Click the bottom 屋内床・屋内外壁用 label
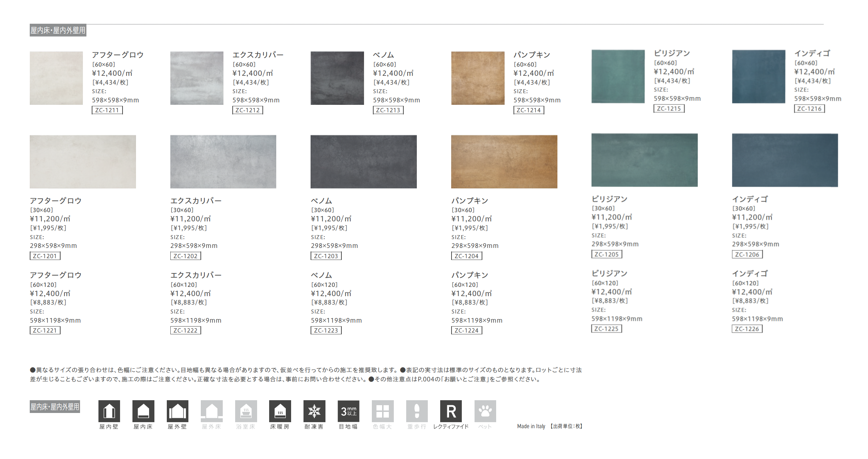Image resolution: width=868 pixels, height=459 pixels. (55, 407)
